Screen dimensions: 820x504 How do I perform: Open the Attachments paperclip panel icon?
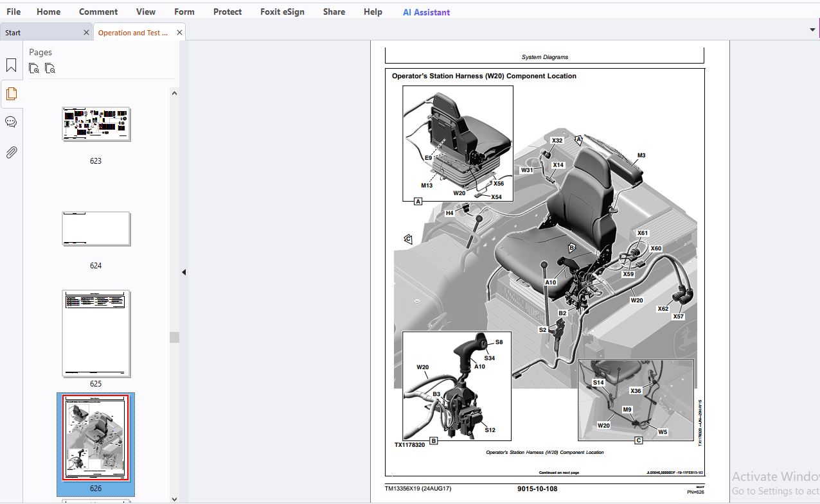pos(11,152)
